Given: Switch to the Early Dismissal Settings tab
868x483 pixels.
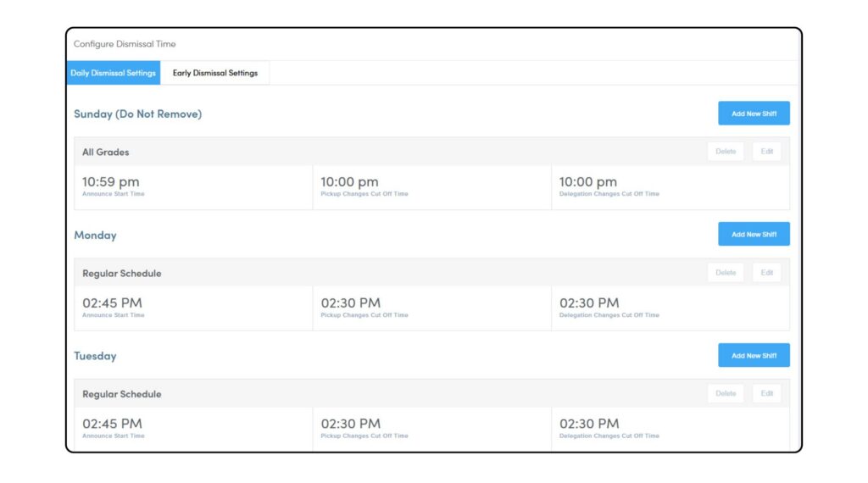Looking at the screenshot, I should click(x=215, y=73).
